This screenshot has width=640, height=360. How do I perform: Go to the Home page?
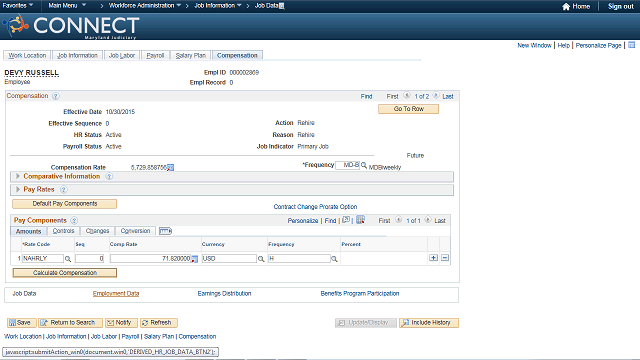576,6
